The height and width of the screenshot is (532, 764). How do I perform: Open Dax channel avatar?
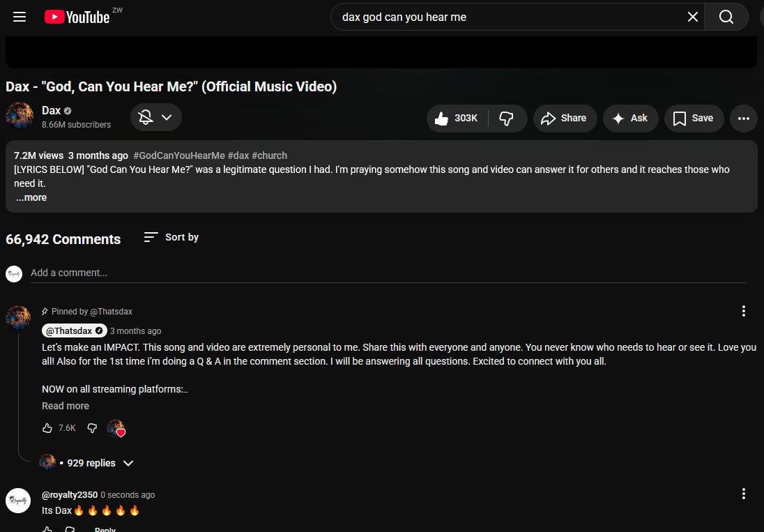click(19, 116)
